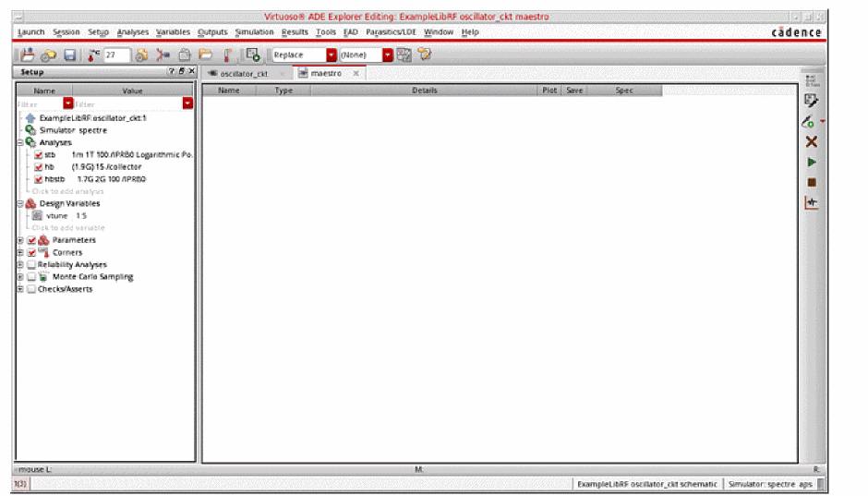Click the Name filter input field
This screenshot has width=868, height=496.
click(40, 104)
